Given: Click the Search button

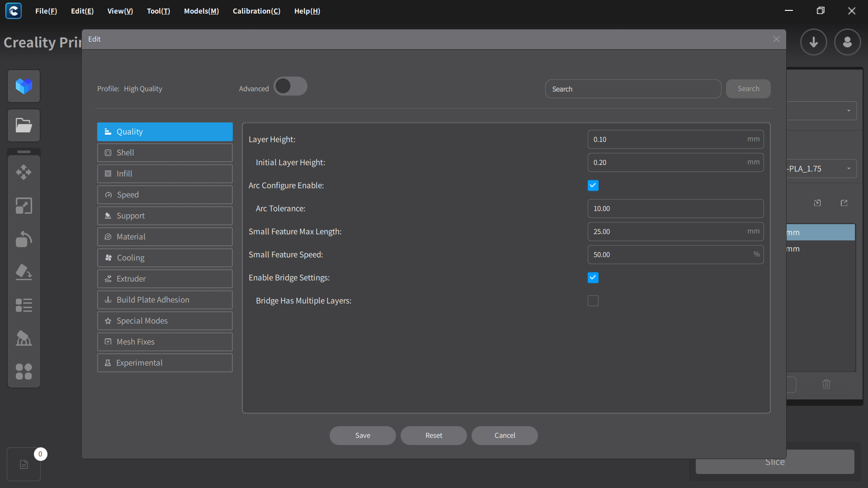Looking at the screenshot, I should [x=748, y=89].
